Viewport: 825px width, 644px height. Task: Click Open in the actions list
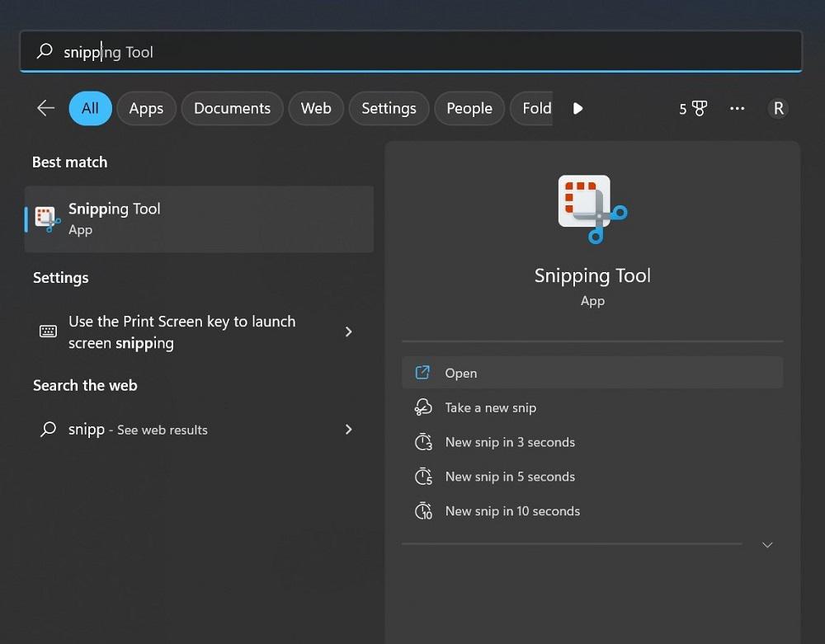[460, 373]
